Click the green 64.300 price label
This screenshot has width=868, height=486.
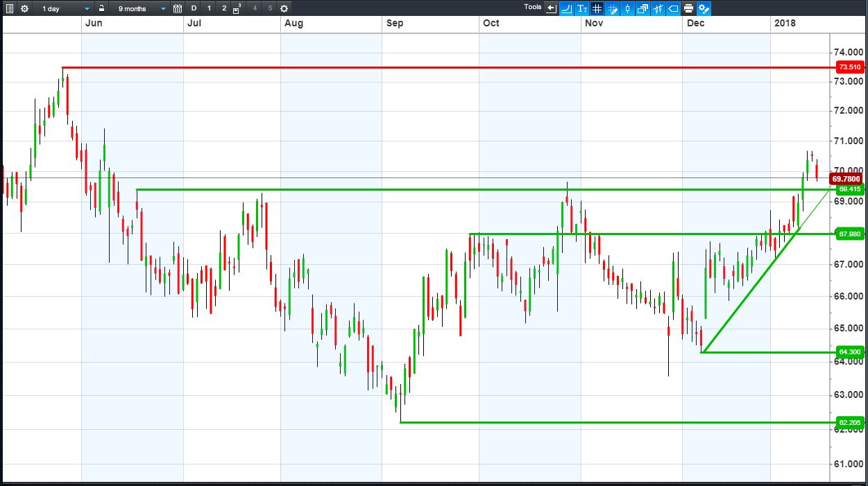849,352
